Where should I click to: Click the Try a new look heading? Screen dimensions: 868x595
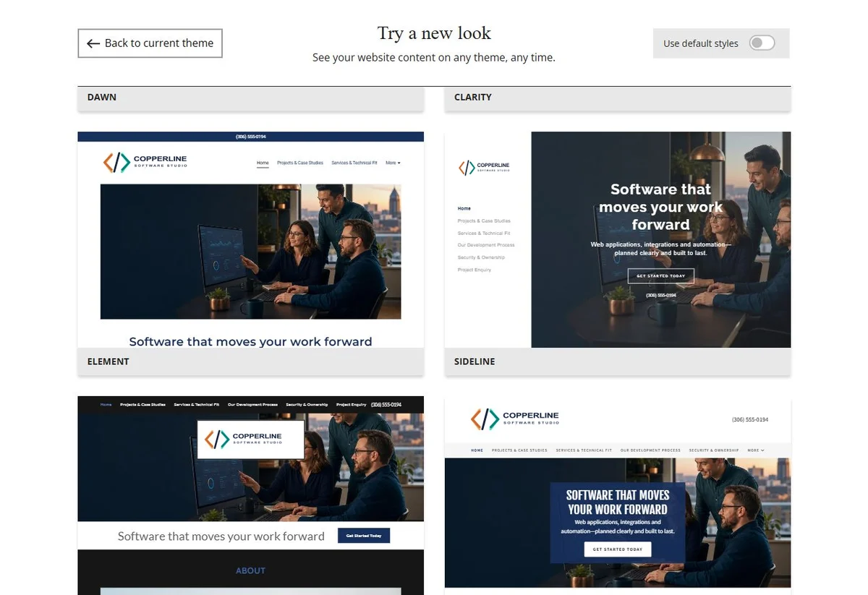[x=434, y=33]
